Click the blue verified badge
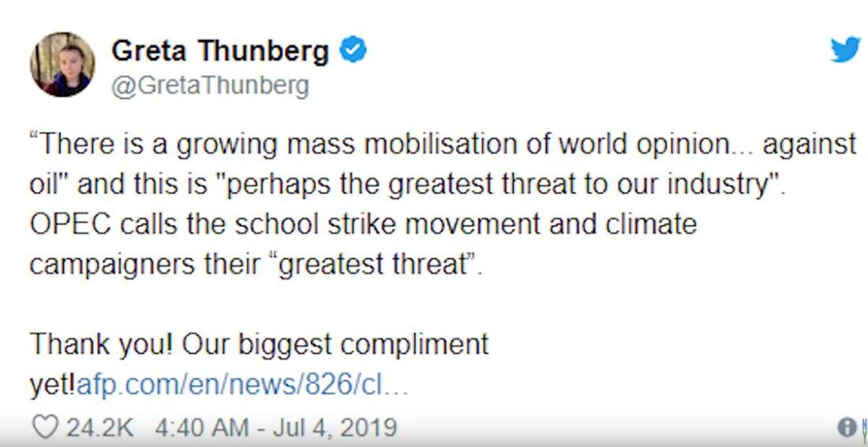868x447 pixels. tap(352, 51)
